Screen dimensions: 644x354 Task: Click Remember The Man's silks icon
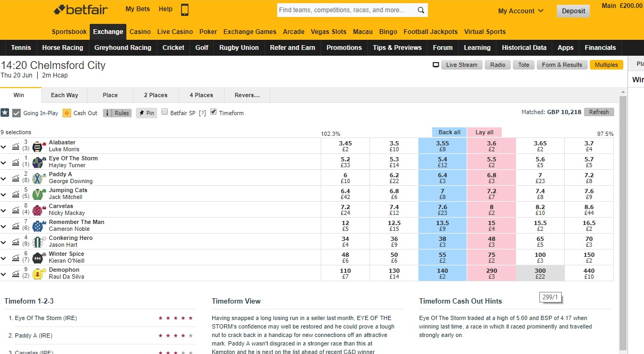click(38, 226)
